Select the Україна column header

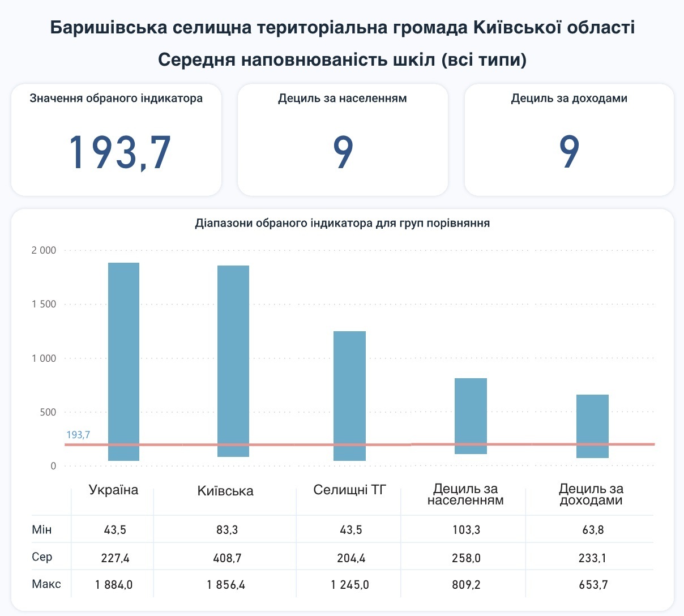113,490
